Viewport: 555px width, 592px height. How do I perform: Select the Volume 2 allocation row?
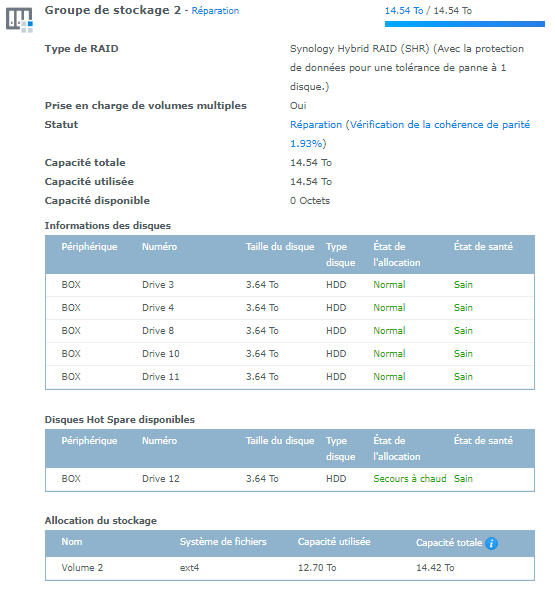pos(290,568)
